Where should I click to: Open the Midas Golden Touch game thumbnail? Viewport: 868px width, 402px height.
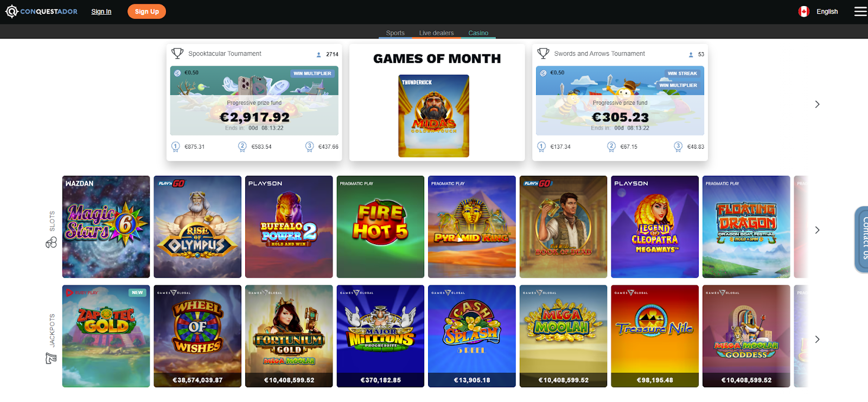433,116
